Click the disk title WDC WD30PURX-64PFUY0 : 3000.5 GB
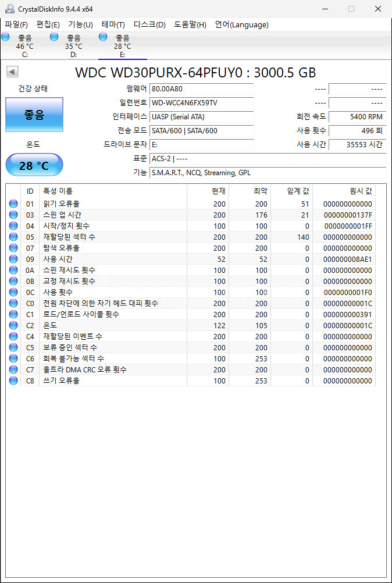This screenshot has height=583, width=392. pos(195,73)
